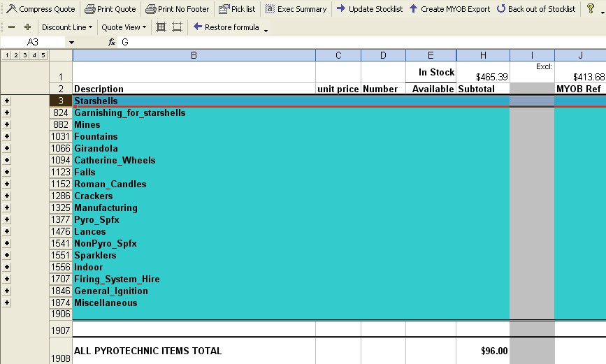
Task: Click the Compress Quote toolbar button
Action: tap(41, 9)
